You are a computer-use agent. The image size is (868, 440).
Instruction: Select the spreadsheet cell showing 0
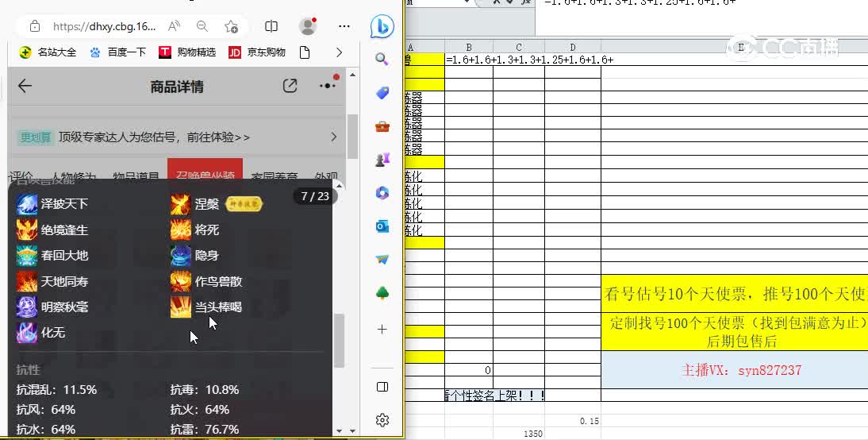point(469,369)
